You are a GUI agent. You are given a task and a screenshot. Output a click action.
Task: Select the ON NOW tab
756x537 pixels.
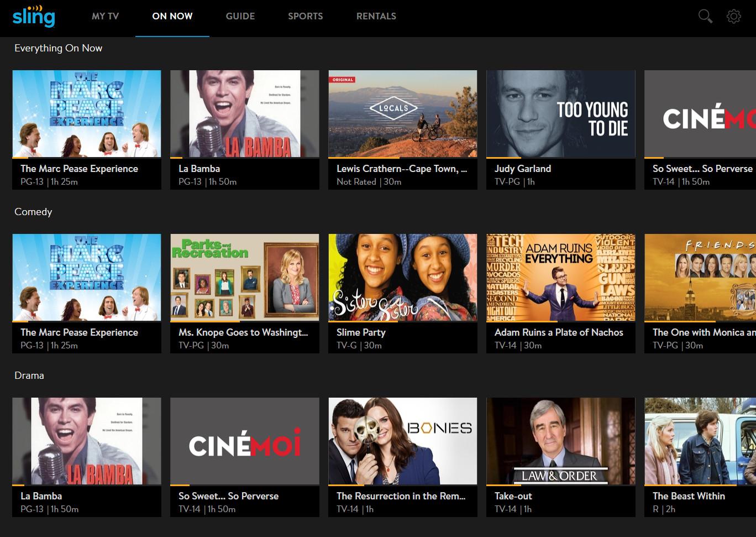coord(172,16)
